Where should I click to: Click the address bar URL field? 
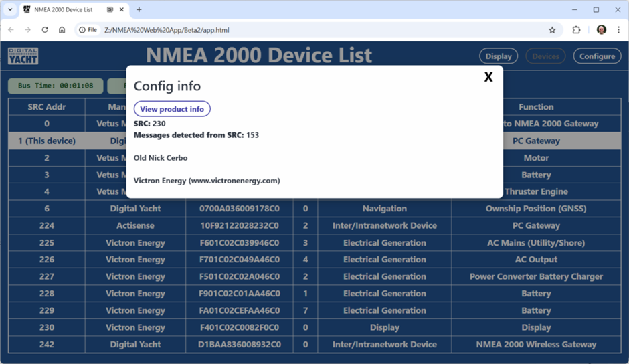point(301,30)
